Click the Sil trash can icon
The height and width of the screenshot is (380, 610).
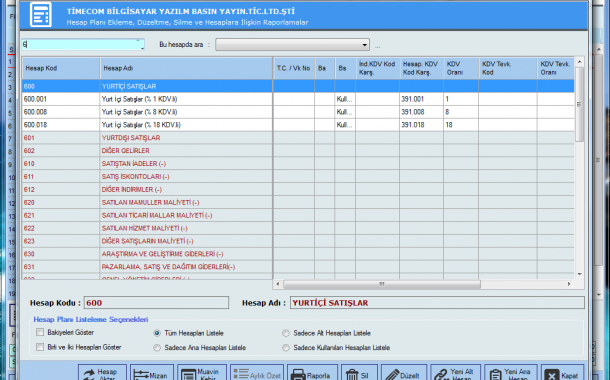(352, 375)
